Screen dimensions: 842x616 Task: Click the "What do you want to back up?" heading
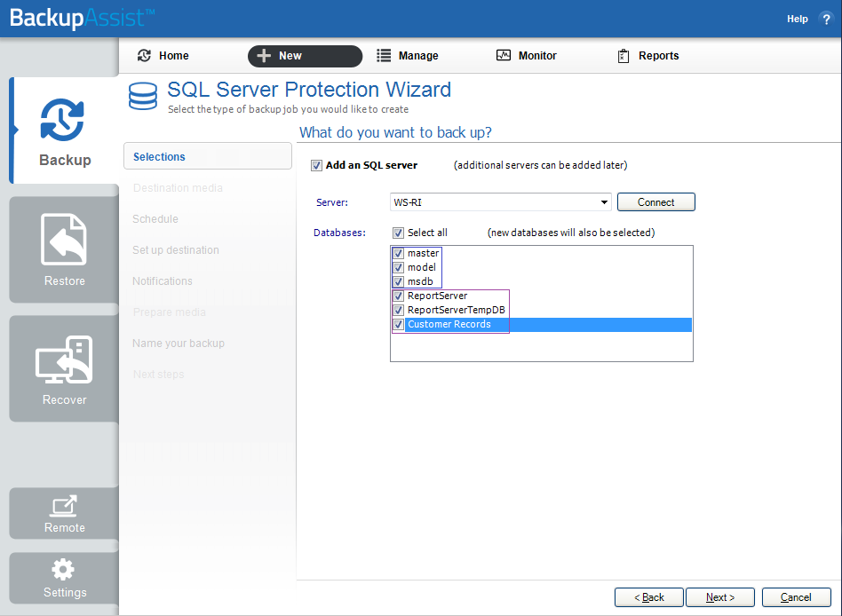pos(395,132)
